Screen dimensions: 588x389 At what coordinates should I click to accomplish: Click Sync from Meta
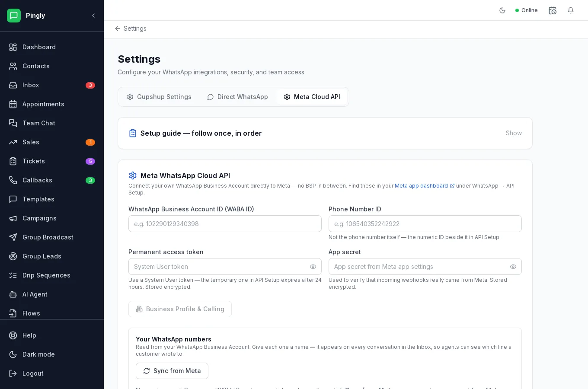(x=172, y=371)
